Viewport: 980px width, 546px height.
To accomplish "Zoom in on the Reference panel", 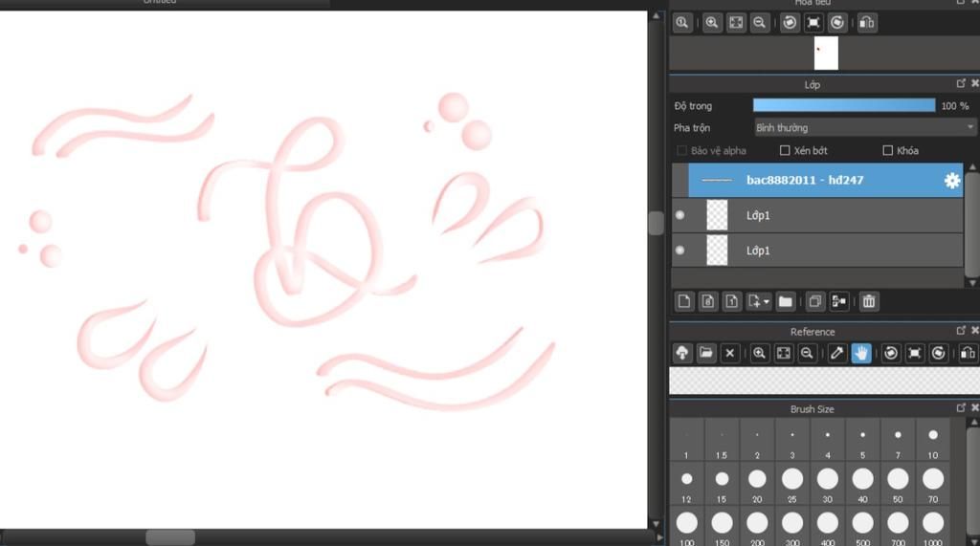I will [x=759, y=353].
